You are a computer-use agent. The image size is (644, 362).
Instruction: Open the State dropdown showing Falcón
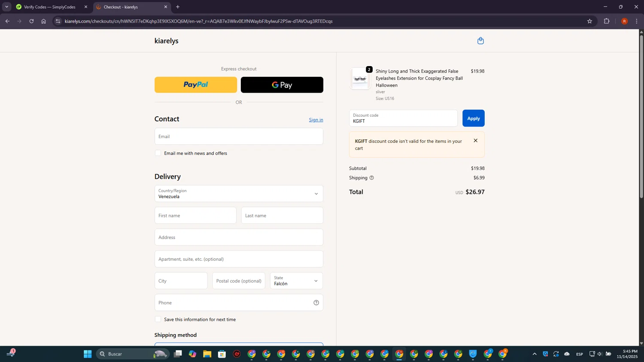pyautogui.click(x=296, y=281)
